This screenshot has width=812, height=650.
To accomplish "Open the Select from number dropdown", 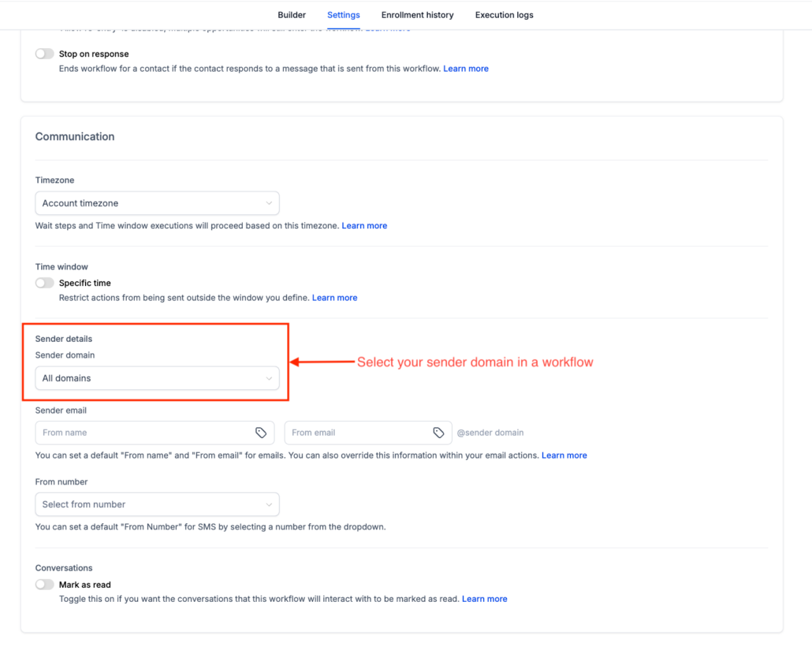I will [x=158, y=504].
